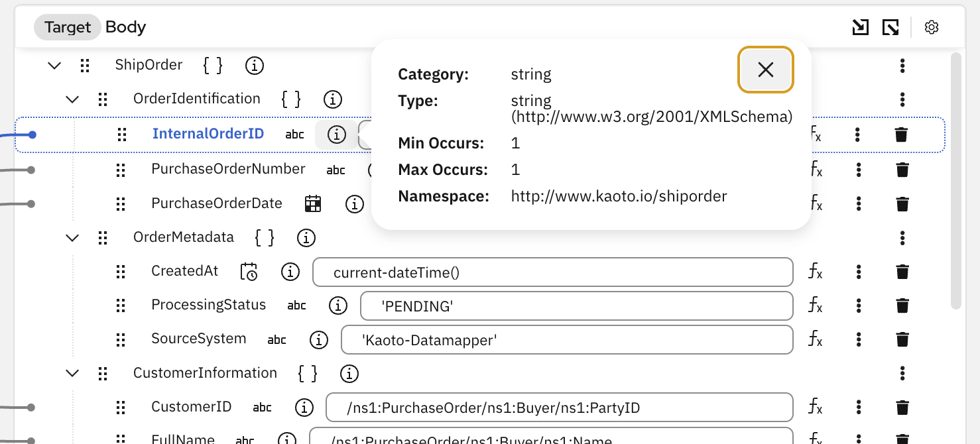Screen dimensions: 980x444
Task: Click the second arrow icon next to gear
Action: coord(890,27)
